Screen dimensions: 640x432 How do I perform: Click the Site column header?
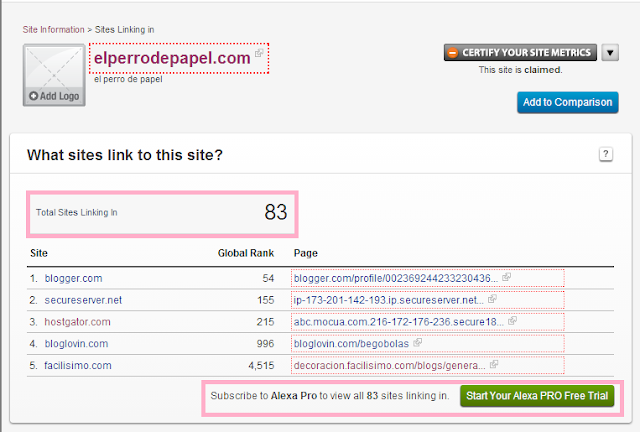pyautogui.click(x=39, y=253)
